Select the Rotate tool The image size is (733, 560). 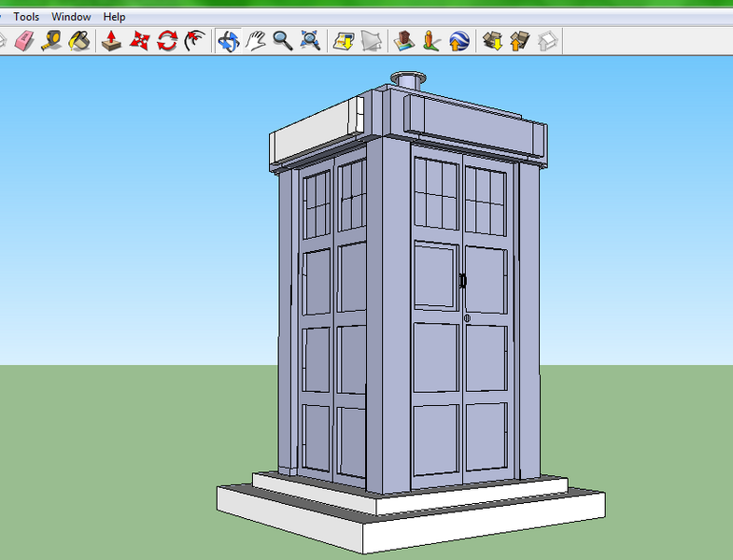click(167, 41)
